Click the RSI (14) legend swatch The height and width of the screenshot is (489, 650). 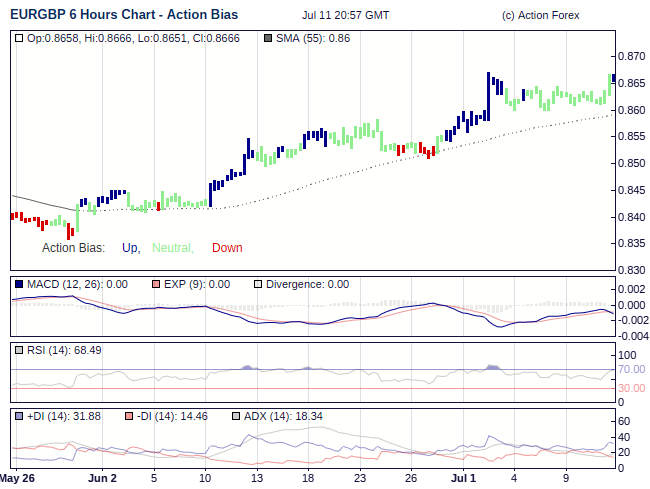20,350
